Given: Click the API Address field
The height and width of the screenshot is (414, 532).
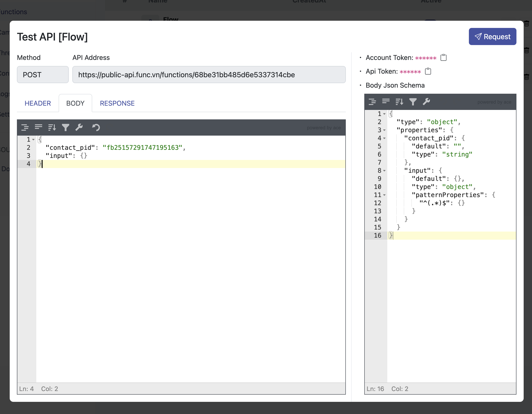Looking at the screenshot, I should tap(209, 75).
